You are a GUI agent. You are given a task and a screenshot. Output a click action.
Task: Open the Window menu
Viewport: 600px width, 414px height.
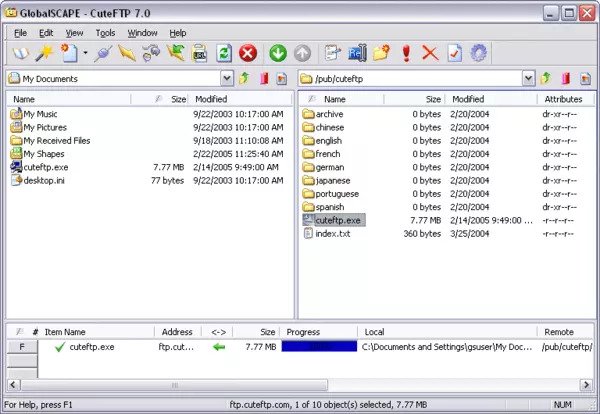(x=142, y=33)
